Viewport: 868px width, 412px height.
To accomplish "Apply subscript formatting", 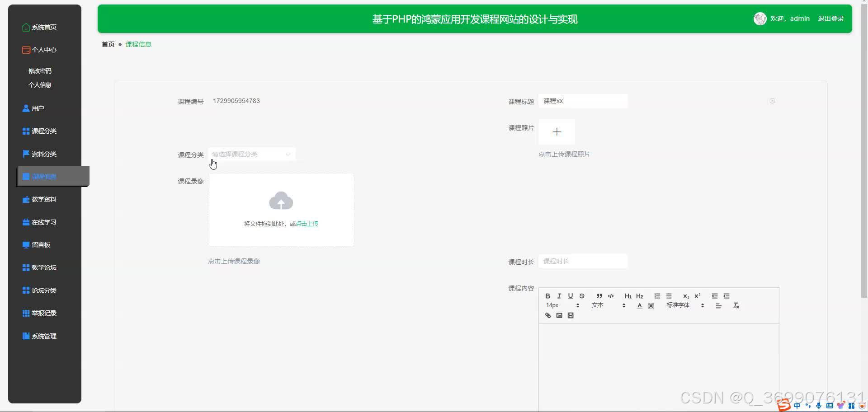I will coord(686,296).
